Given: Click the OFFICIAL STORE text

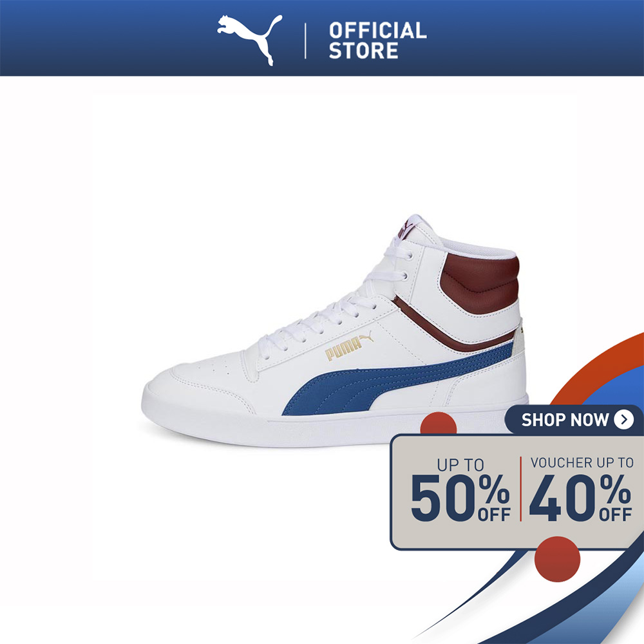Looking at the screenshot, I should pos(377,41).
